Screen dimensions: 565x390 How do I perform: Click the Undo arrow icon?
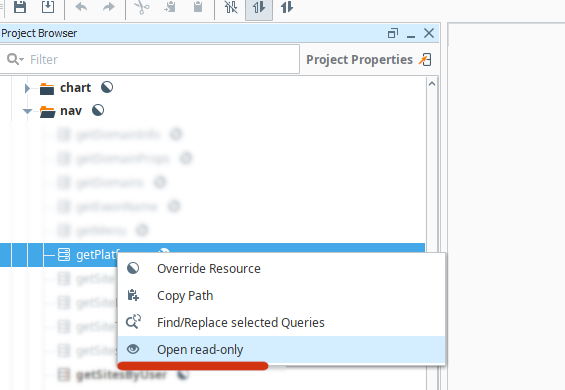click(x=81, y=6)
